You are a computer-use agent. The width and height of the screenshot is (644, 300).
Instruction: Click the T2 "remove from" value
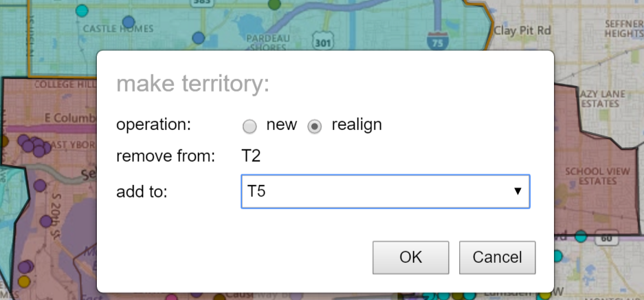251,157
